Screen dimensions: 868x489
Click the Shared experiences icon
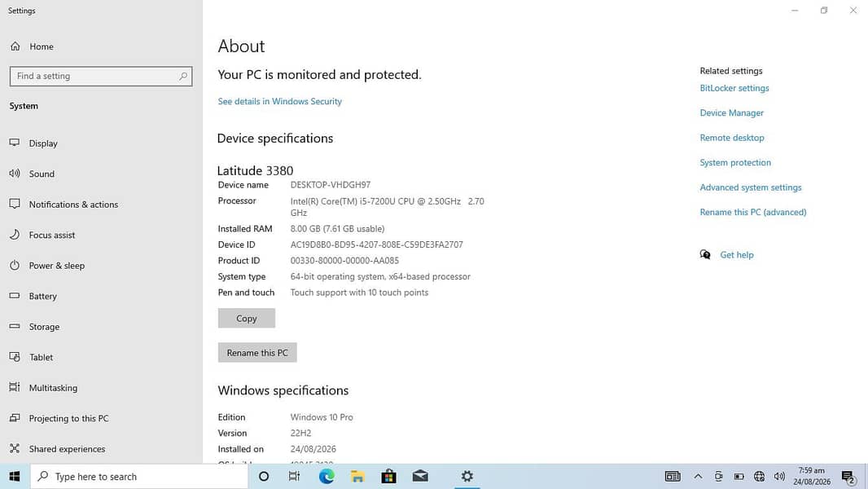[x=15, y=448]
